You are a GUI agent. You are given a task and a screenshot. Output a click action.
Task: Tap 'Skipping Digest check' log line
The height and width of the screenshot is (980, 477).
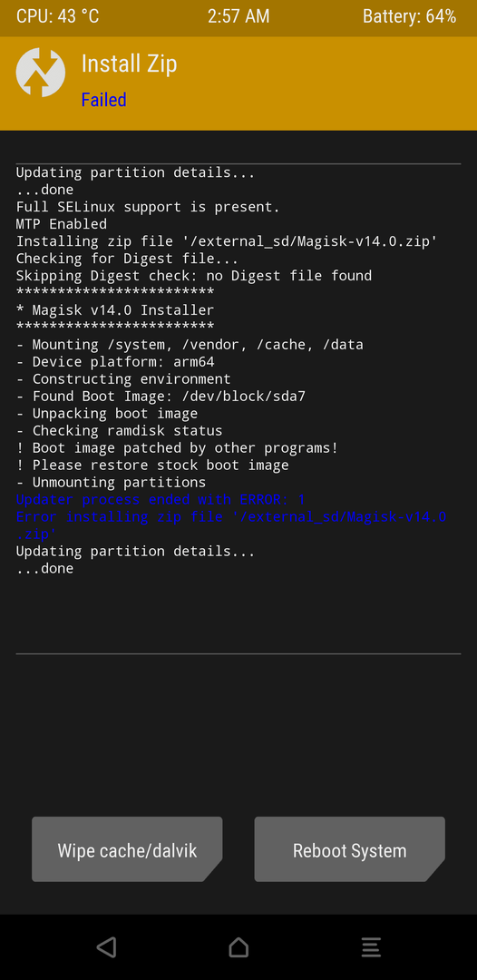pyautogui.click(x=193, y=276)
